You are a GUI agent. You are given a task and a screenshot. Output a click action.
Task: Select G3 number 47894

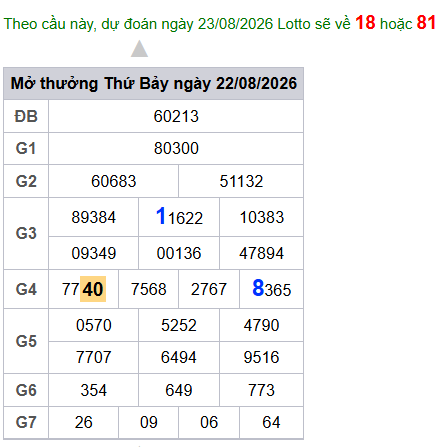[x=261, y=253]
